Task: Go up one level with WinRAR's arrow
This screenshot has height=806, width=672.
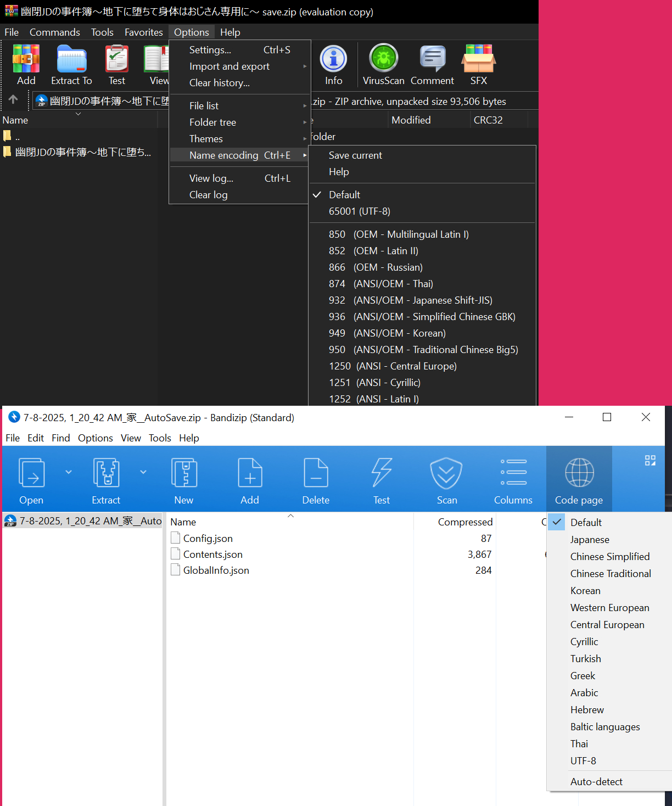Action: click(13, 99)
